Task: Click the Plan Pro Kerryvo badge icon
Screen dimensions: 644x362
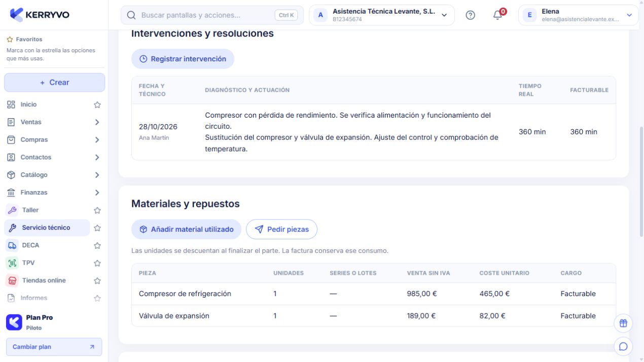Action: pos(14,322)
